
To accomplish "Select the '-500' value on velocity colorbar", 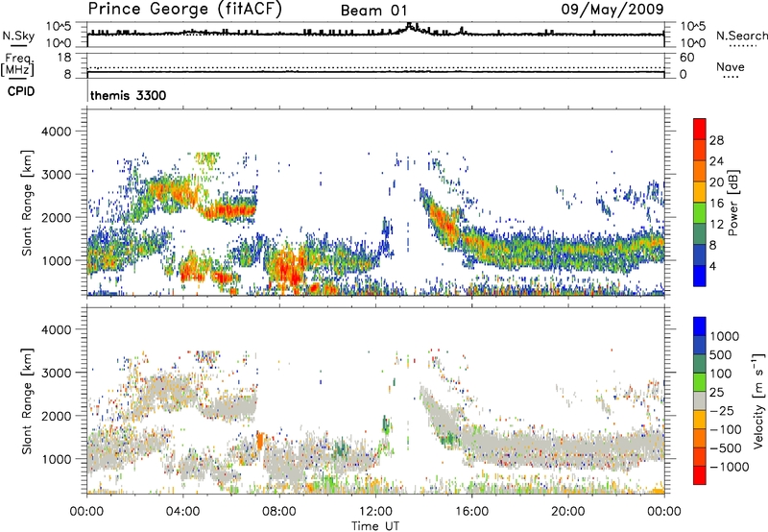I will tap(726, 448).
